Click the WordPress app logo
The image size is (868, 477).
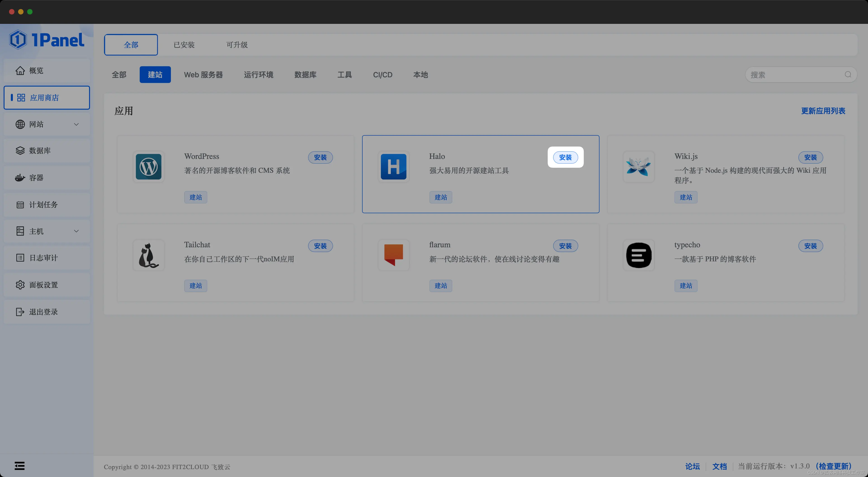tap(148, 167)
